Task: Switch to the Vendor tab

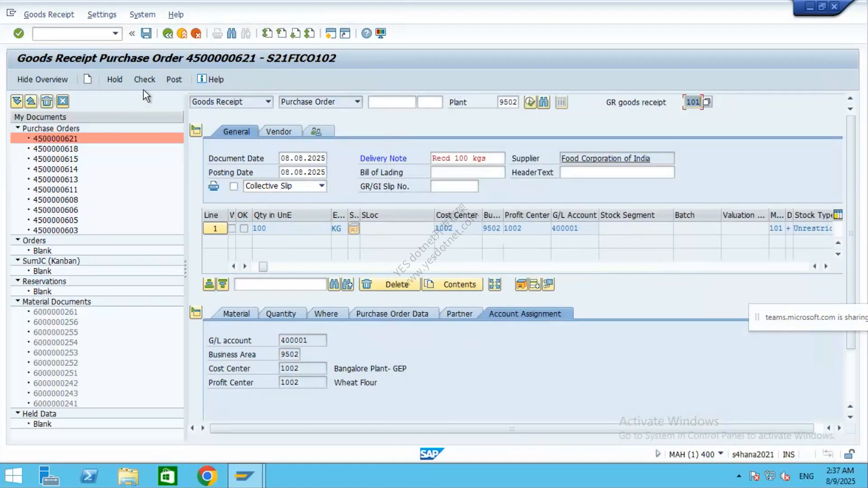Action: pos(278,131)
